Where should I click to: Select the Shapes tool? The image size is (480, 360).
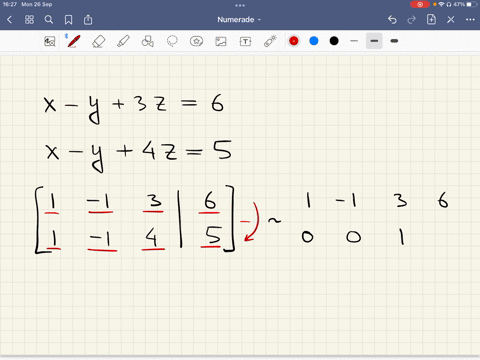(x=148, y=41)
